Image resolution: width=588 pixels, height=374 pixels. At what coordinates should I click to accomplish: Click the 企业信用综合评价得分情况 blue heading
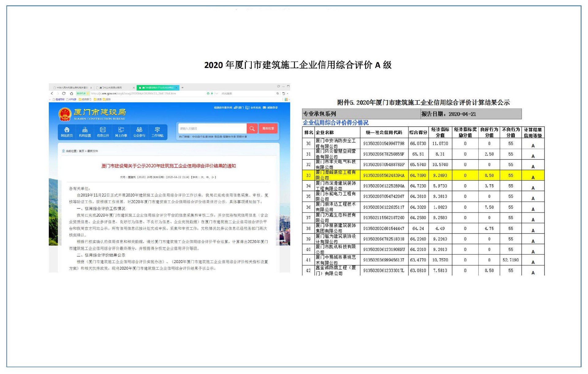(336, 123)
